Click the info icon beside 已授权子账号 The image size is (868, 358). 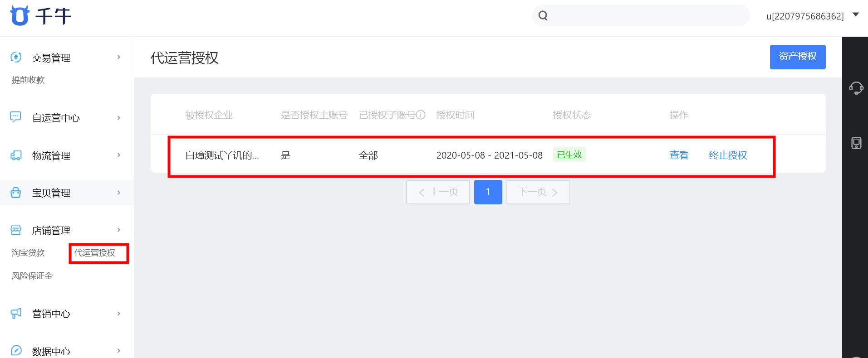(421, 115)
